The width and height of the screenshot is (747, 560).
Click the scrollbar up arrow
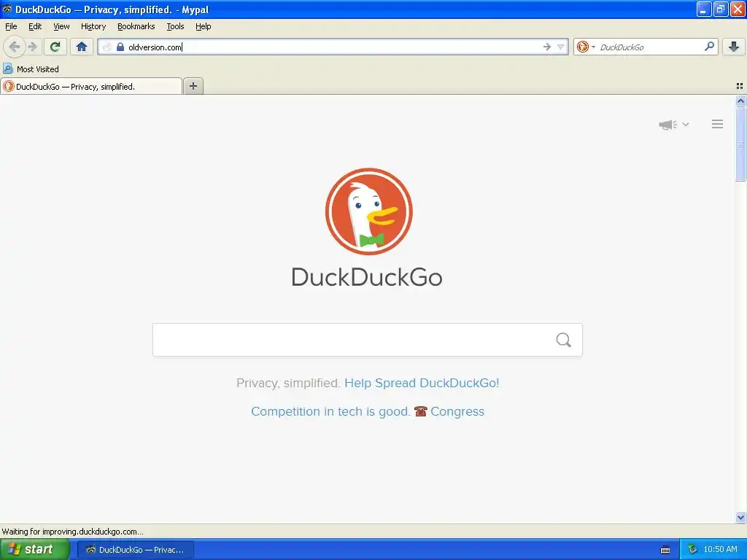(740, 101)
